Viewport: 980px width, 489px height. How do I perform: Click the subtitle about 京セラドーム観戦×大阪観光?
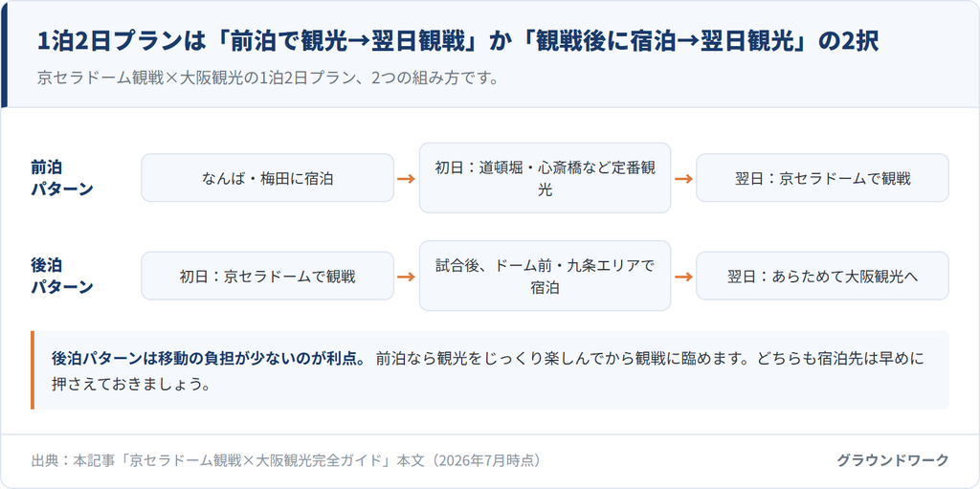pyautogui.click(x=268, y=78)
